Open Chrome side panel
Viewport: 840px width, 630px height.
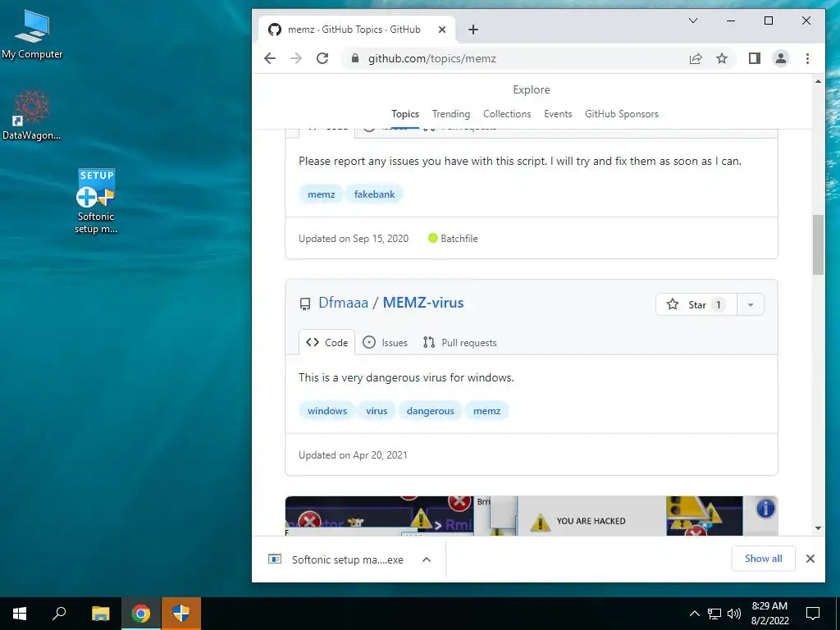tap(755, 58)
